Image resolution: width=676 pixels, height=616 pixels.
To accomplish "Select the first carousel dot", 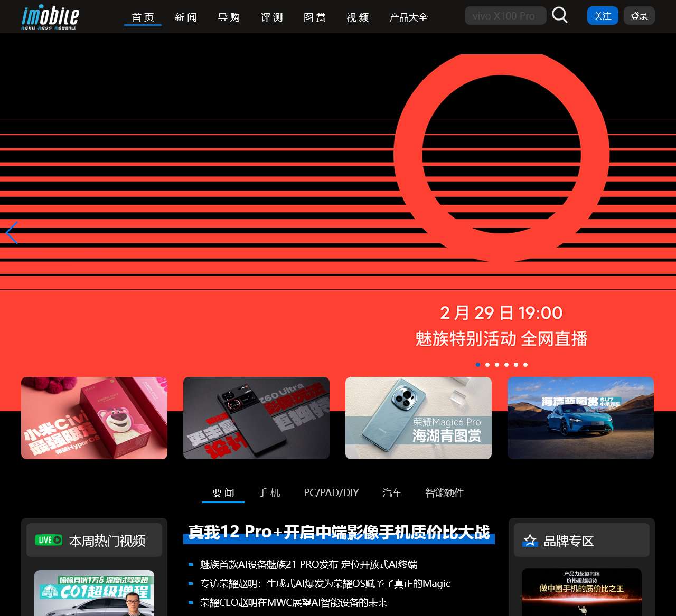I will tap(478, 365).
